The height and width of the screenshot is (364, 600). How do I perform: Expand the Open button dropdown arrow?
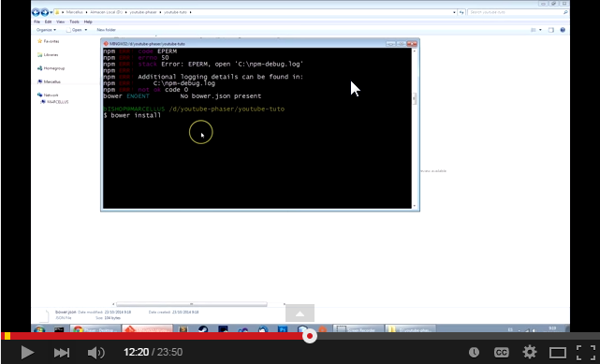click(86, 30)
